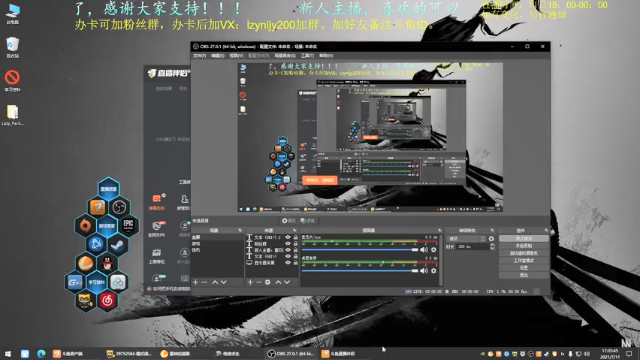Open the QQ penguin hexagon shortcut
The image size is (640, 360).
(107, 263)
